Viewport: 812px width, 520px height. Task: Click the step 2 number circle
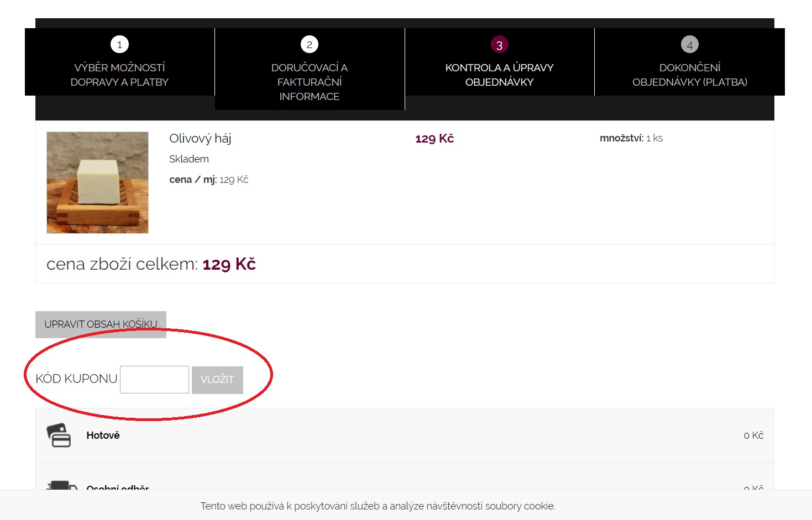[x=310, y=44]
